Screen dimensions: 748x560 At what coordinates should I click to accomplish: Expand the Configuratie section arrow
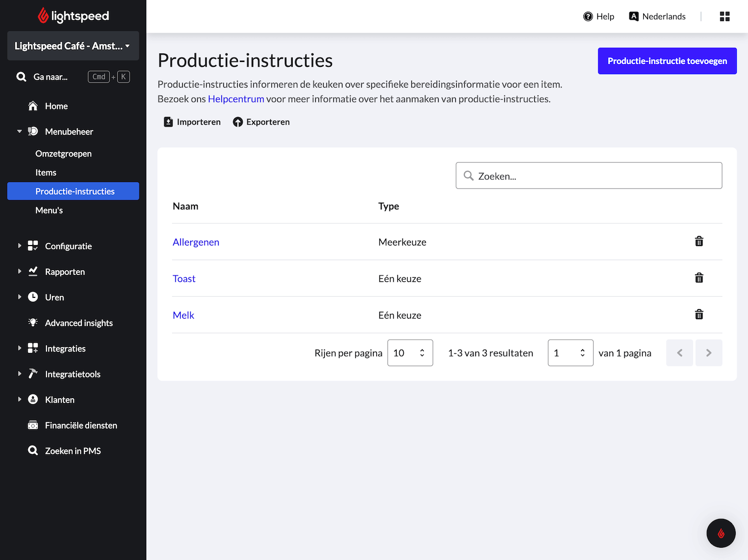pyautogui.click(x=19, y=246)
